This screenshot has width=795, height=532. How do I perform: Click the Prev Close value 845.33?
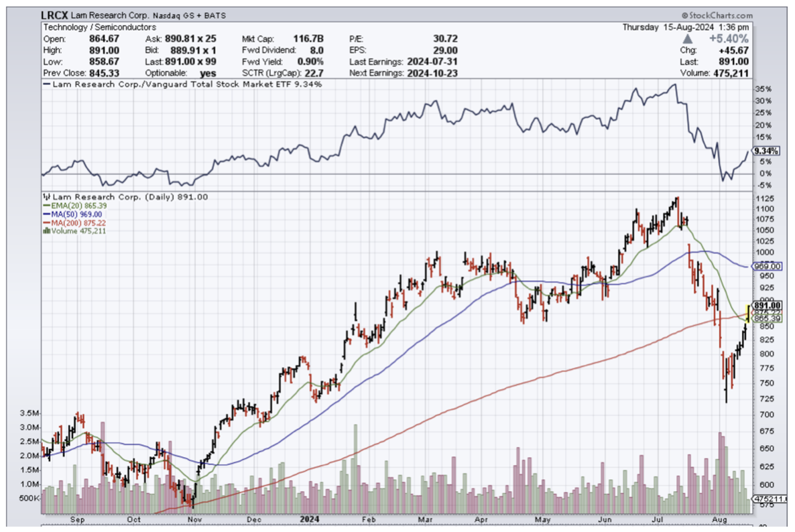pos(104,73)
